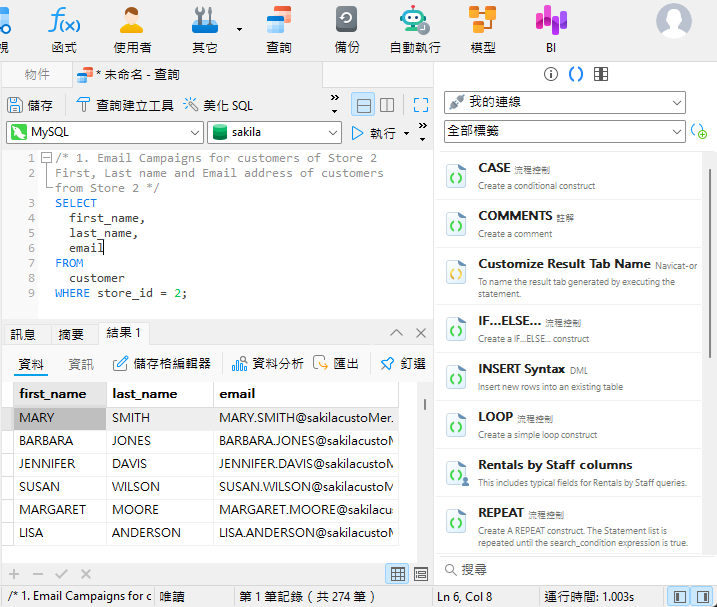Open the 我的連線 connection dropdown
Image resolution: width=717 pixels, height=607 pixels.
(x=565, y=102)
